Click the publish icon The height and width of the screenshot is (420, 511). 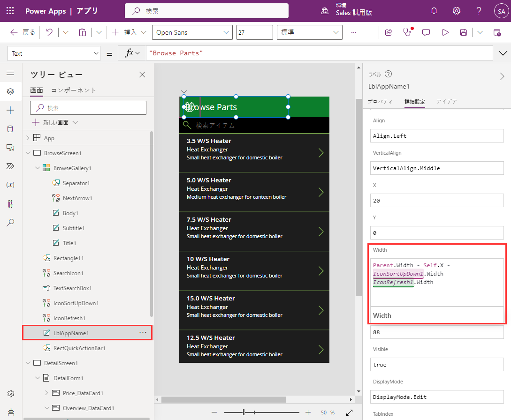pyautogui.click(x=497, y=32)
